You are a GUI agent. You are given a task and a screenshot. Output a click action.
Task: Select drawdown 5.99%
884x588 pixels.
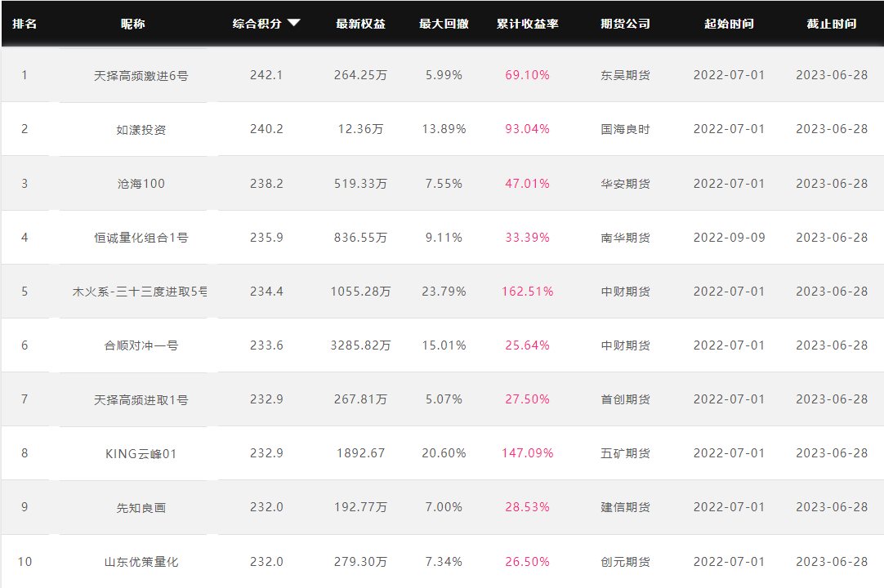pyautogui.click(x=444, y=75)
